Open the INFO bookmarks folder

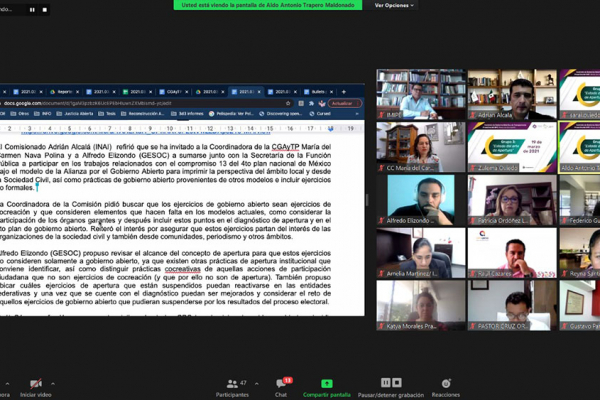coord(43,114)
